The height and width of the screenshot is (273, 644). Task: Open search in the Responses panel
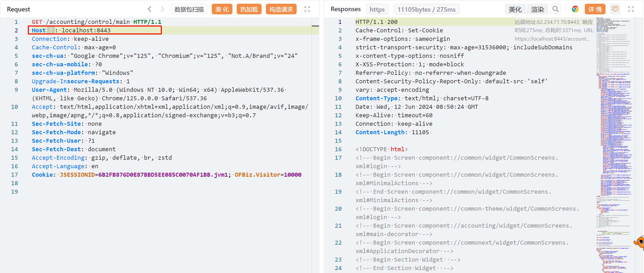555,9
